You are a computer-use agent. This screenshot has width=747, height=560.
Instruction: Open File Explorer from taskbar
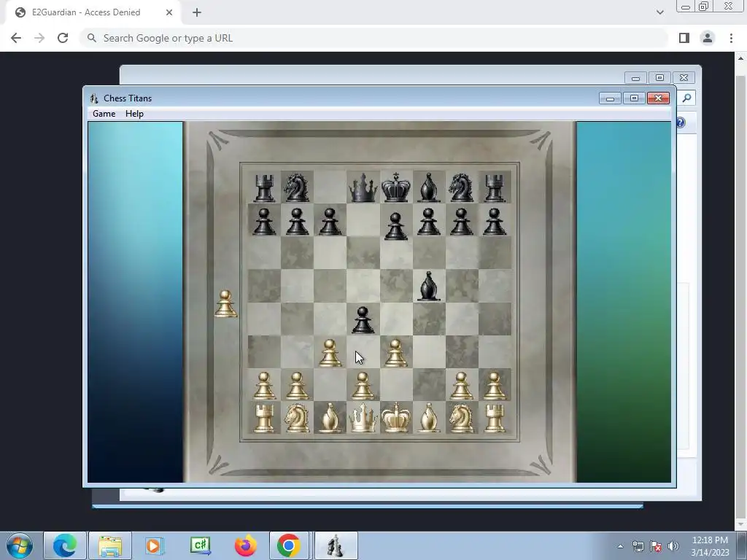(x=110, y=545)
